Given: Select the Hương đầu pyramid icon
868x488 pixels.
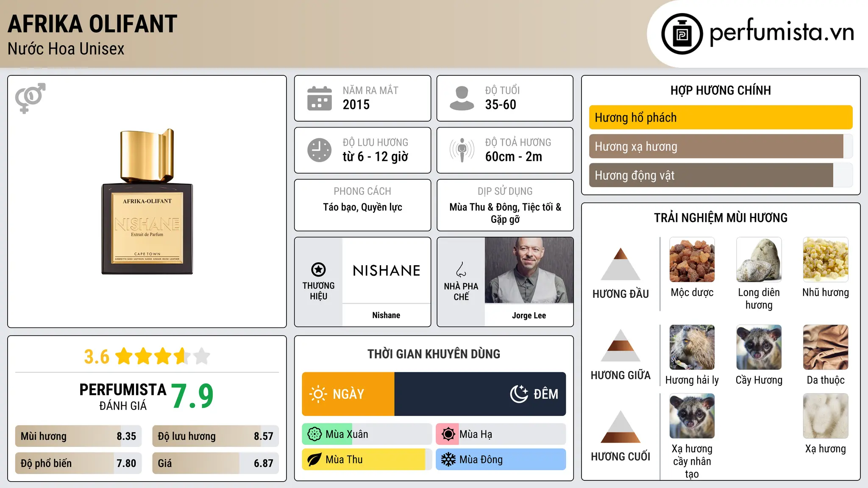Looking at the screenshot, I should (620, 264).
